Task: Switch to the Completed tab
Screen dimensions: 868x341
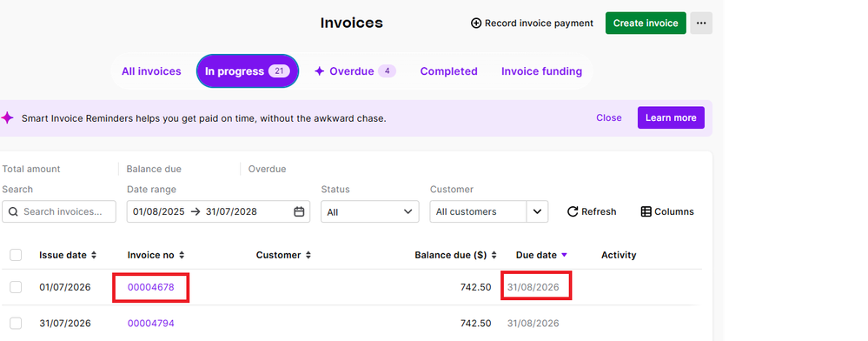Action: (x=448, y=71)
